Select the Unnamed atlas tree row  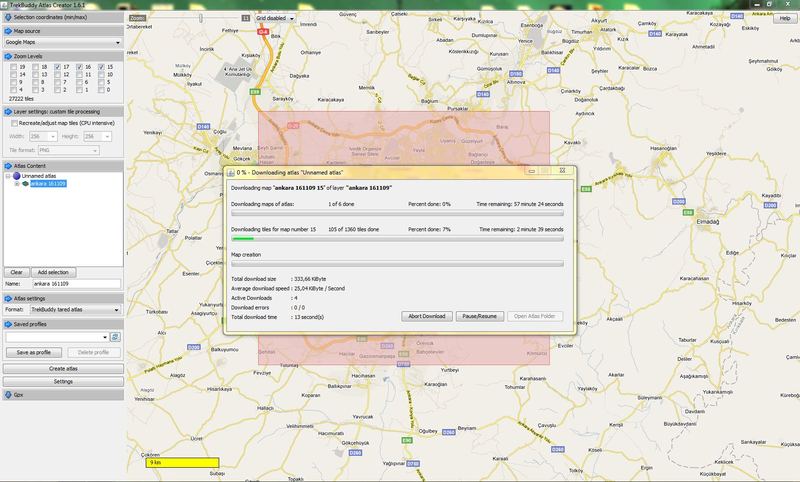pyautogui.click(x=39, y=176)
